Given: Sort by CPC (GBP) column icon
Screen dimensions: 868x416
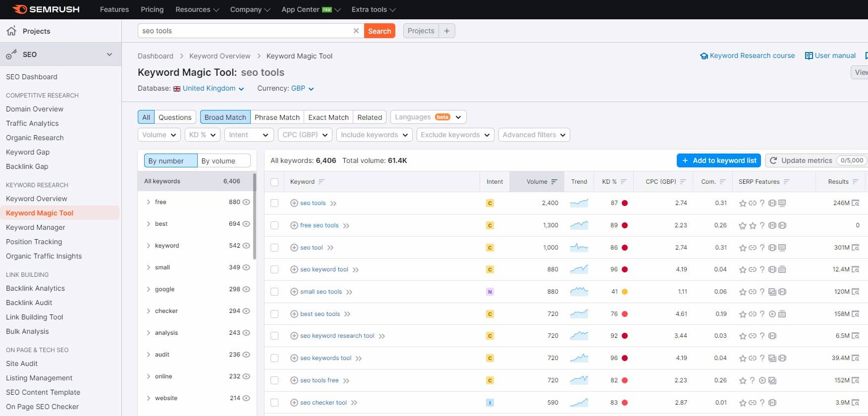Looking at the screenshot, I should pyautogui.click(x=683, y=182).
